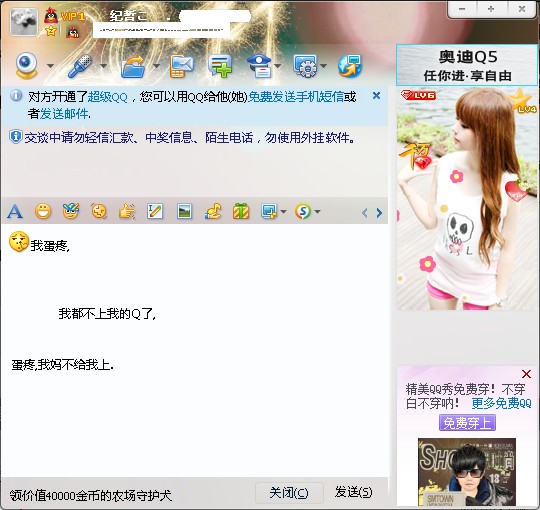Viewport: 540px width, 510px height.
Task: Click the contact's QQ show girl image
Action: (x=467, y=198)
